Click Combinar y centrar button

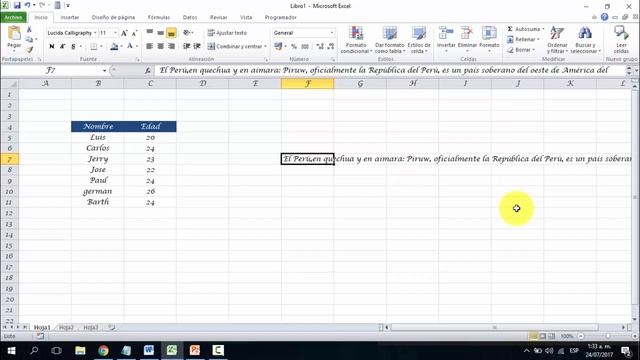235,47
